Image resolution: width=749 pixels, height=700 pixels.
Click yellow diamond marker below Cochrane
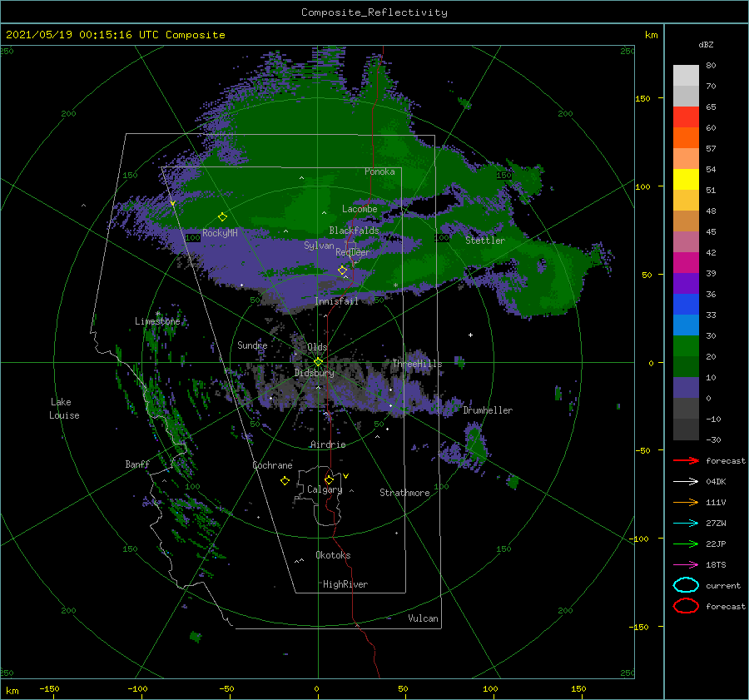coord(285,481)
